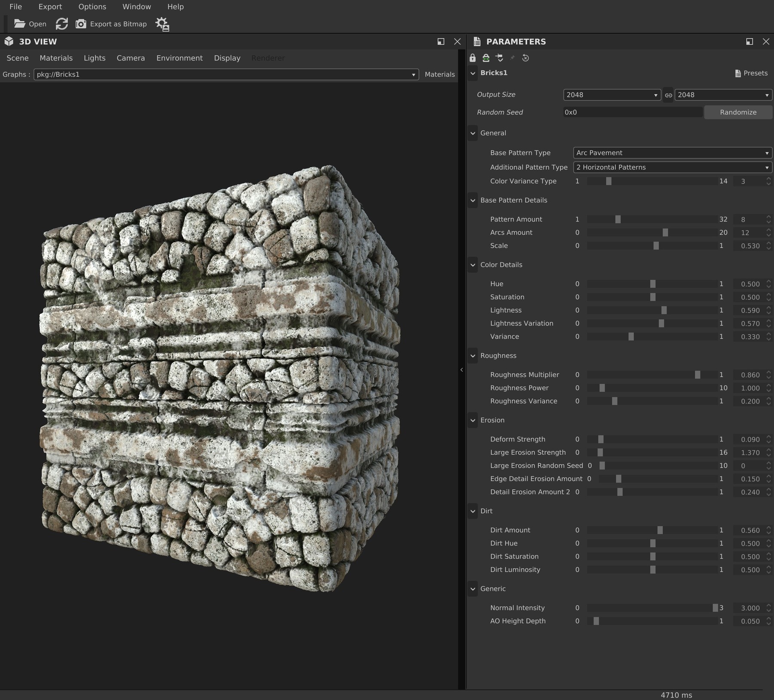Reset parameters using the revert-history icon
The image size is (774, 700).
tap(525, 58)
